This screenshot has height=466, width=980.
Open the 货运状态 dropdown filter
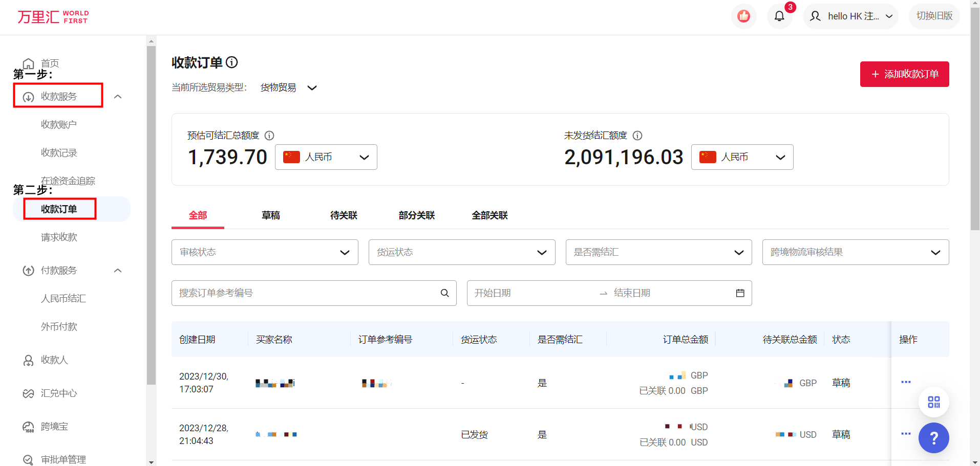point(461,252)
